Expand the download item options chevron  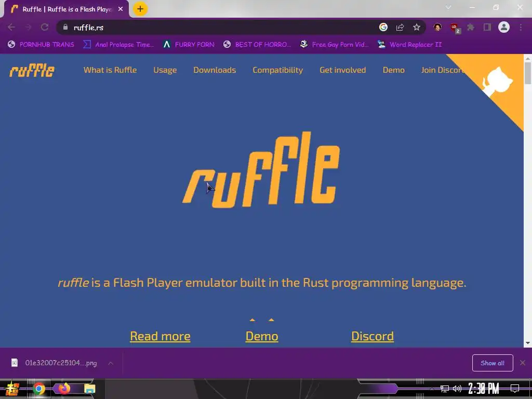click(x=111, y=363)
